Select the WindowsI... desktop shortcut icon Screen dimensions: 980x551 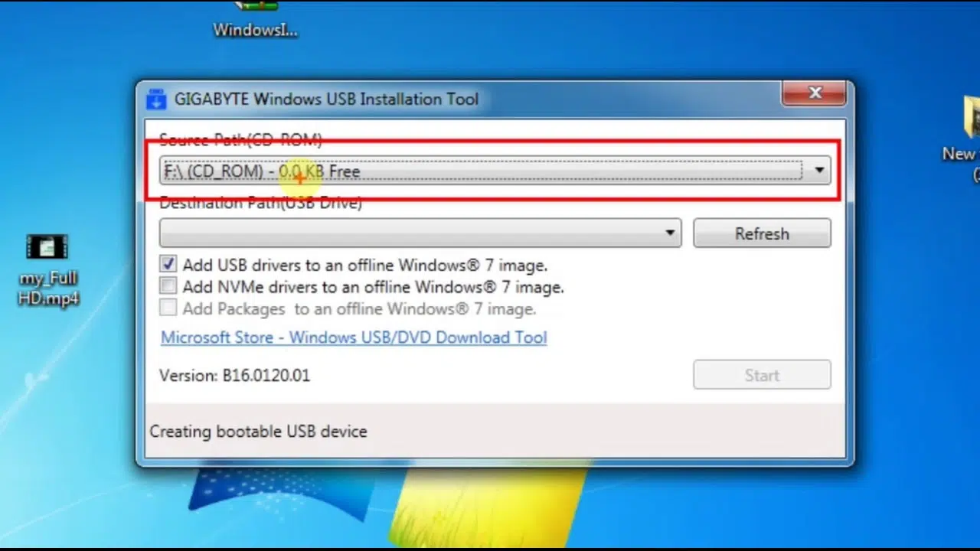[x=255, y=8]
